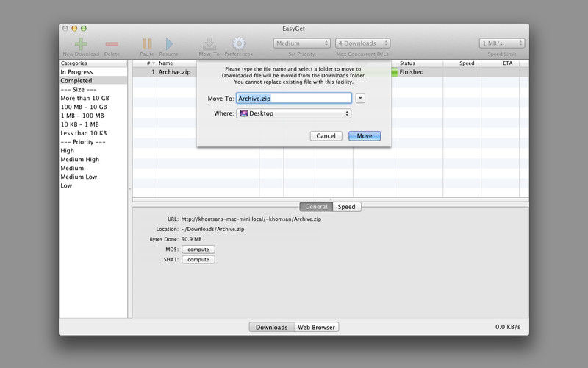Viewport: 588px width, 368px height.
Task: Click the Delete minus icon
Action: point(112,44)
